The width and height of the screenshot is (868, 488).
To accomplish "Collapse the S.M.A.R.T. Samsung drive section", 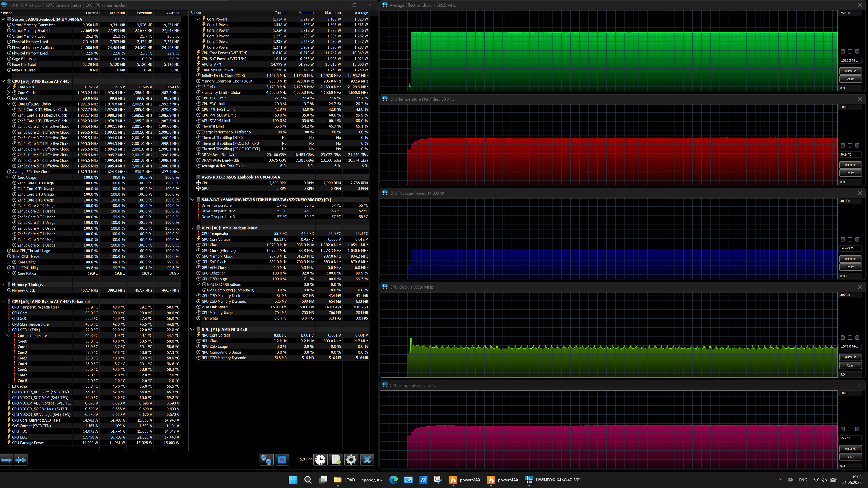I will click(x=192, y=200).
